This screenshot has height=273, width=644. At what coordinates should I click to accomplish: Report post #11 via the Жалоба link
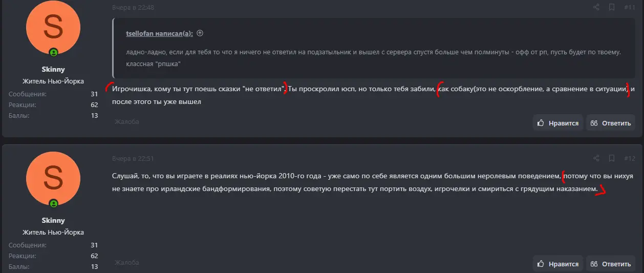127,122
